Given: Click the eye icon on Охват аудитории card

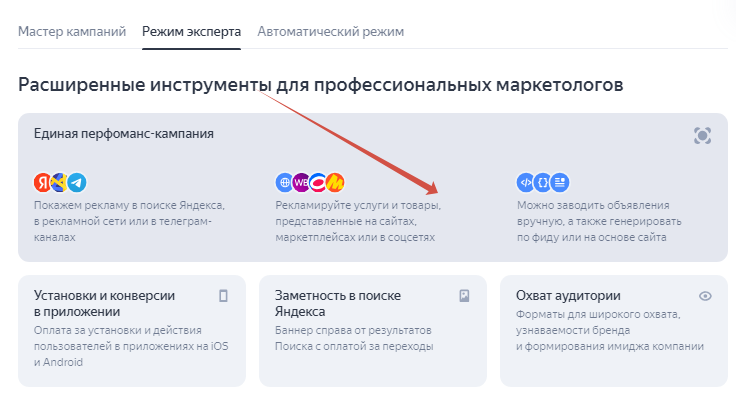Looking at the screenshot, I should [705, 296].
